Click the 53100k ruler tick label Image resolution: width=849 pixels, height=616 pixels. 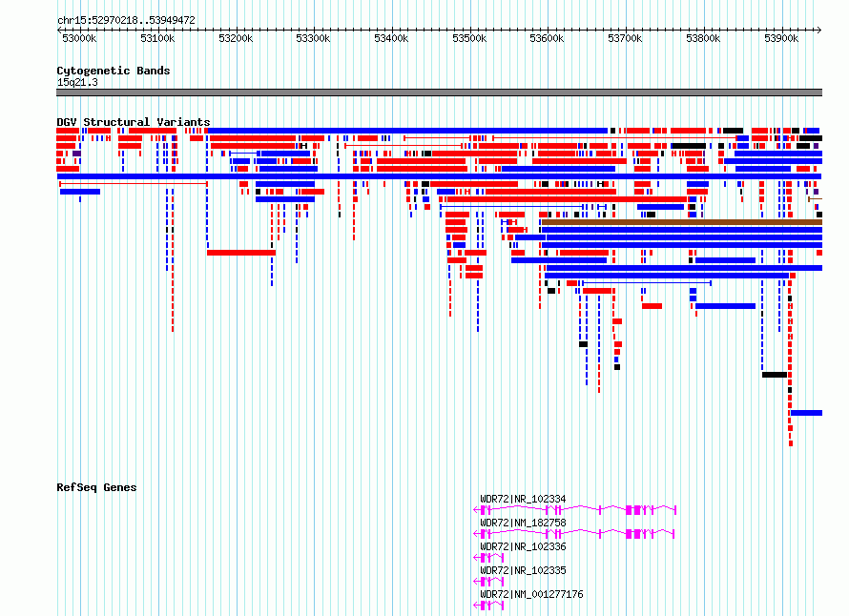pyautogui.click(x=157, y=38)
